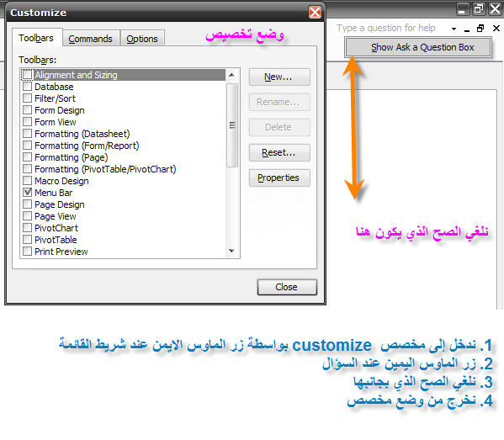
Task: Click the Reset... button
Action: (x=279, y=152)
